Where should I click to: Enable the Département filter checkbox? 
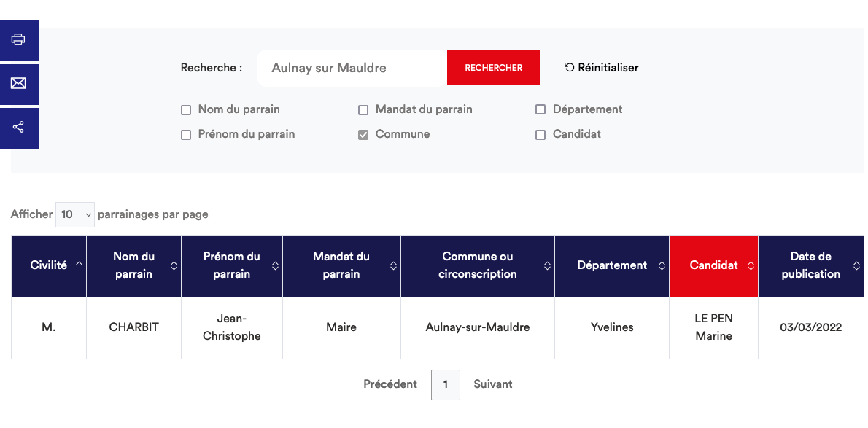(x=540, y=110)
